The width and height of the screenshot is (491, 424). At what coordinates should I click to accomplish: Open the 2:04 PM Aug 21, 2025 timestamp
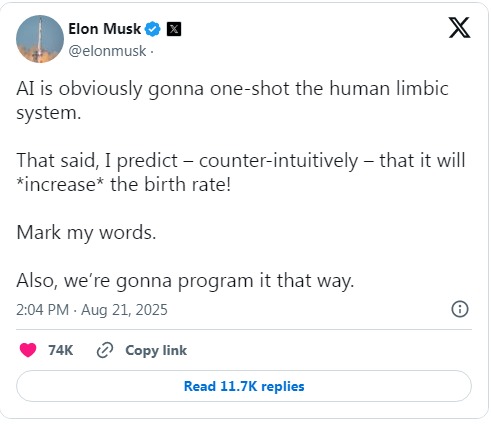[92, 310]
